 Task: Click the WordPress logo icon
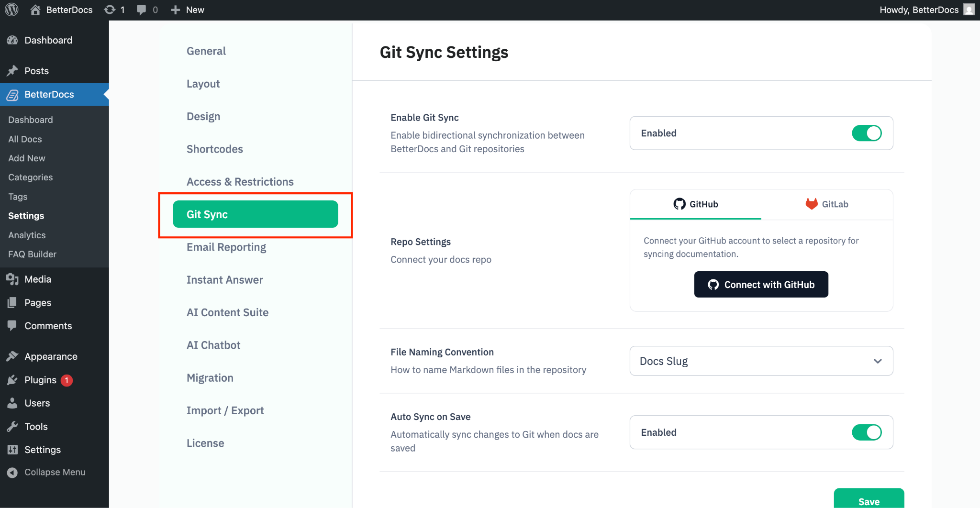pos(11,10)
